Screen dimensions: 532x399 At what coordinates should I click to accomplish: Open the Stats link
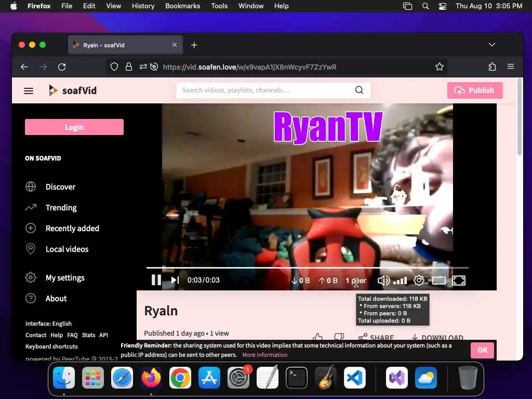88,335
